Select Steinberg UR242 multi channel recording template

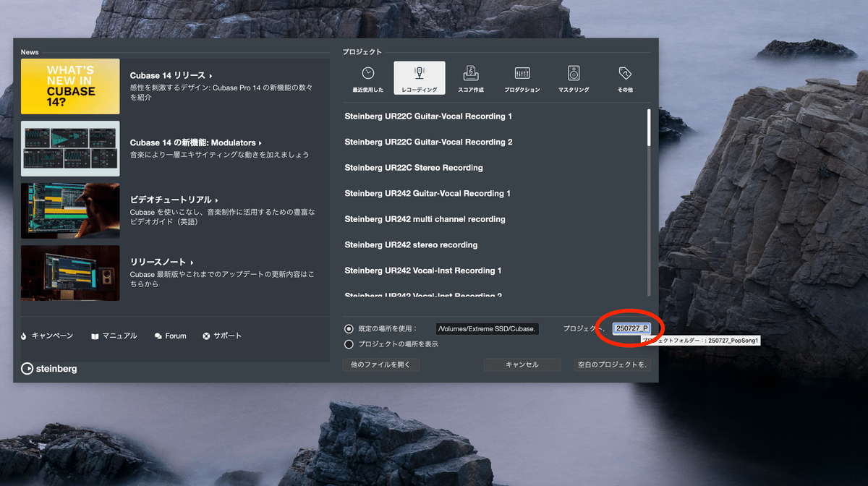click(x=425, y=219)
